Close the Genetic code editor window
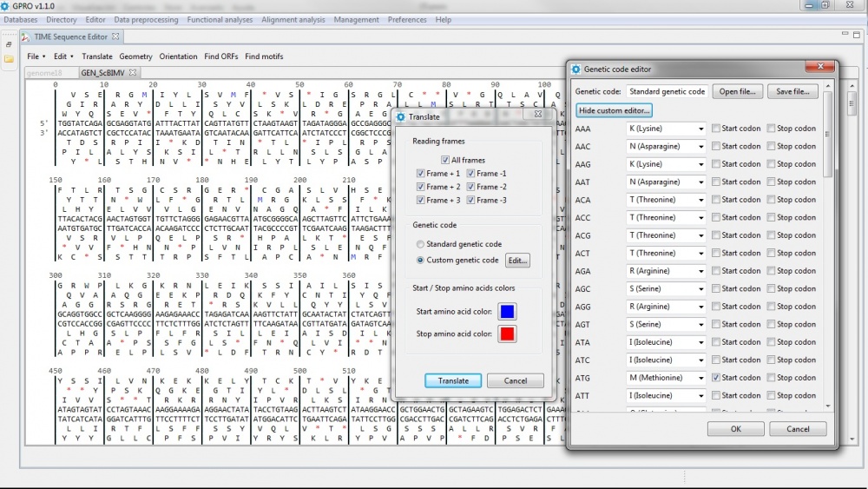 point(819,68)
